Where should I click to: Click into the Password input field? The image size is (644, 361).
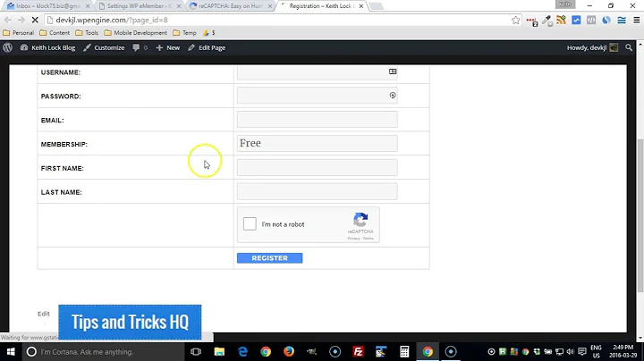[x=317, y=96]
